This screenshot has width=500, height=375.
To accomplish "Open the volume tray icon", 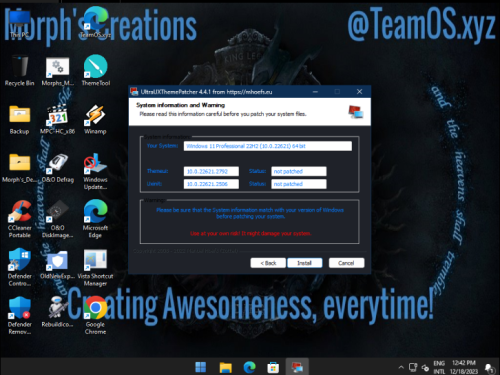I will point(425,368).
